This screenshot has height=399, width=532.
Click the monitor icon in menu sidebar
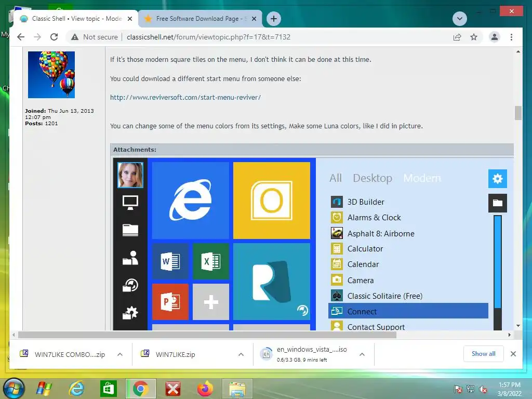click(130, 203)
